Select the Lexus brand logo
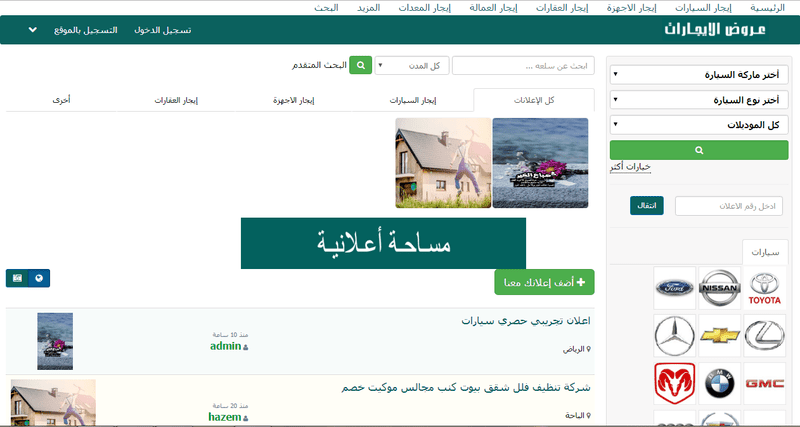Image resolution: width=800 pixels, height=427 pixels. point(764,336)
